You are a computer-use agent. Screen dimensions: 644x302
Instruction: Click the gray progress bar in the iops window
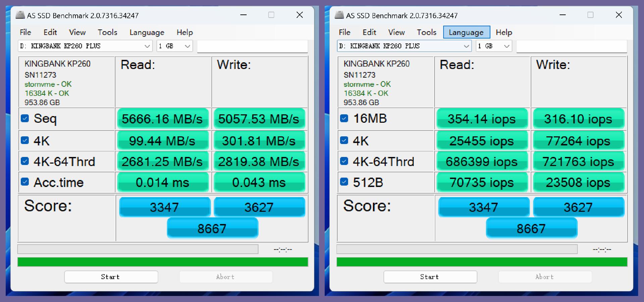457,249
